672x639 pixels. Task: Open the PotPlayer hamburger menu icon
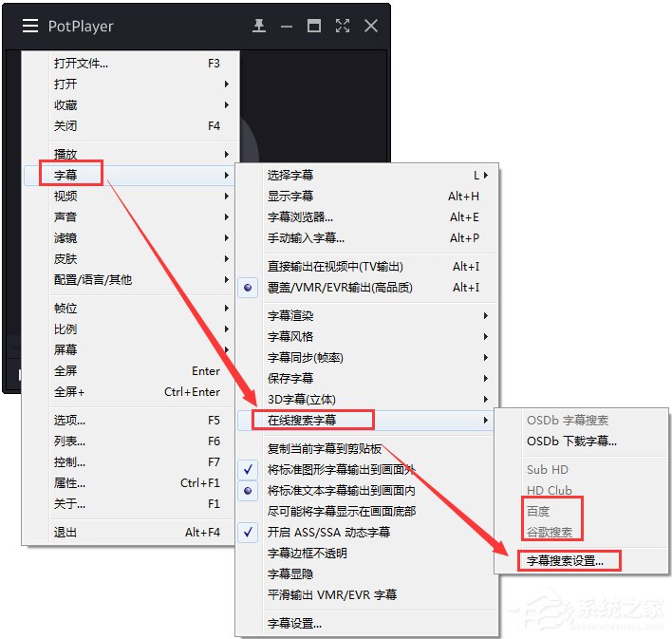(x=30, y=27)
